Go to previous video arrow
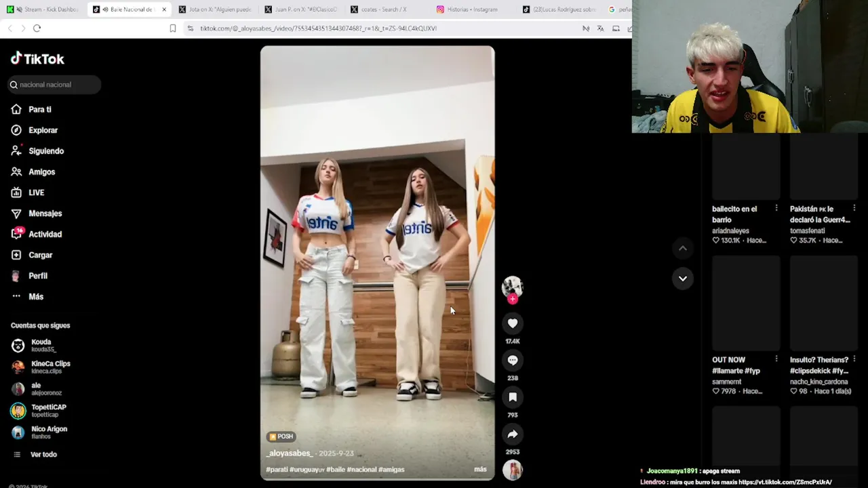 click(x=683, y=249)
